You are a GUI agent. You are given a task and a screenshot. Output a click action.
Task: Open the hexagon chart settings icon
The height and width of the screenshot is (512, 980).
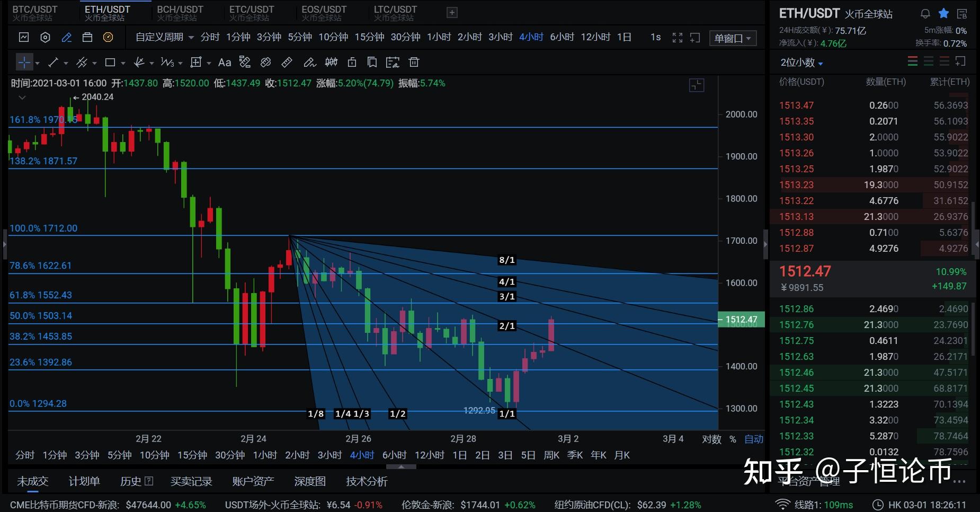pyautogui.click(x=46, y=37)
